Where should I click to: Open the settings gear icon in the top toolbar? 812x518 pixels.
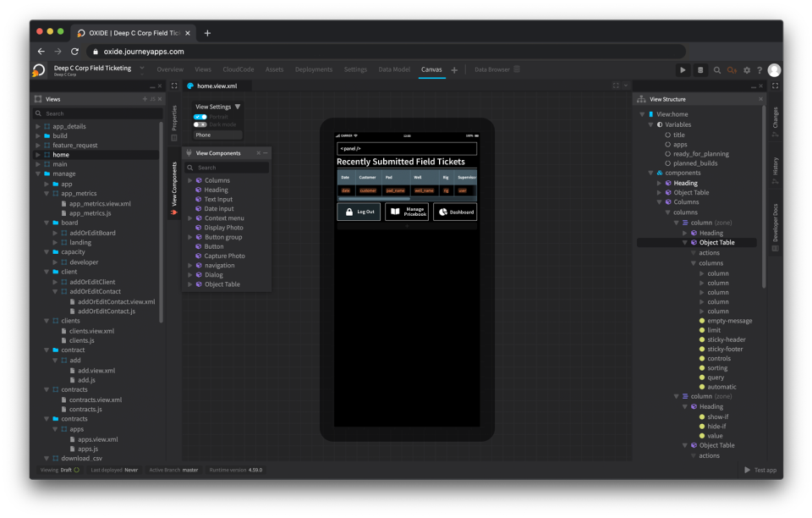click(747, 69)
